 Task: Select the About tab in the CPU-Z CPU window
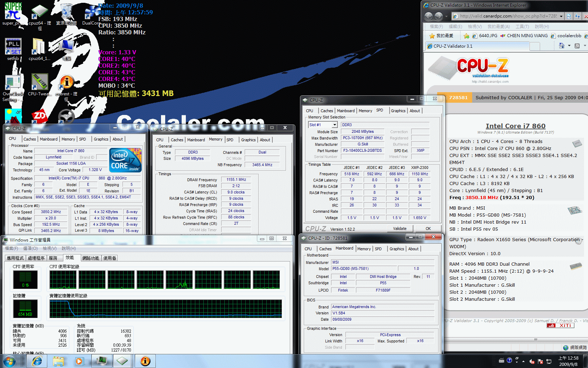118,139
